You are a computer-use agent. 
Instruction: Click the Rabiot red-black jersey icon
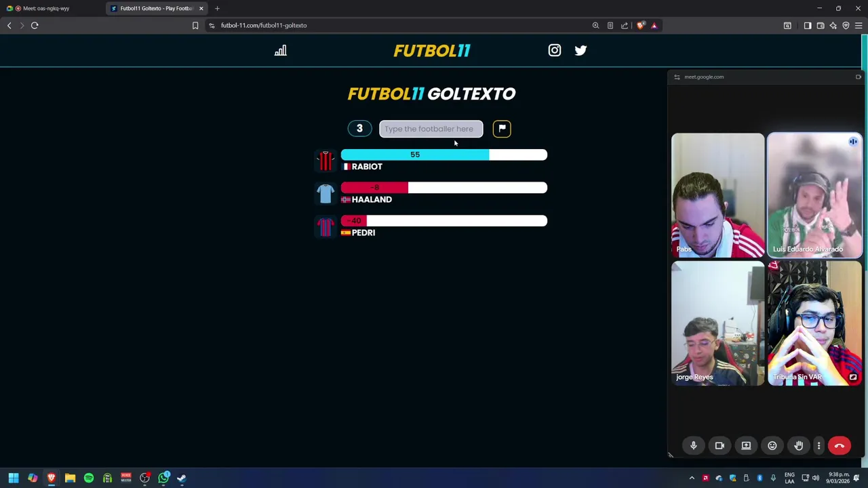(x=325, y=161)
